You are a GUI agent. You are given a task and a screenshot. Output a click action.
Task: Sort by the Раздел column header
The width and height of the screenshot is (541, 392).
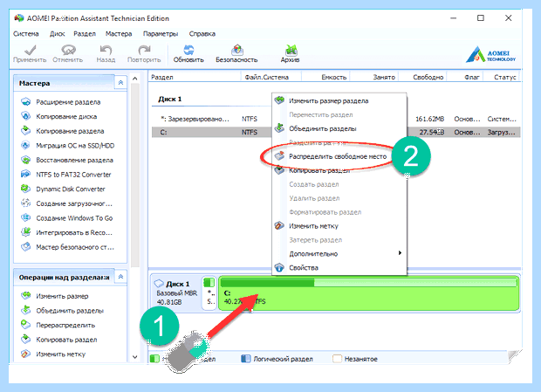pos(195,77)
